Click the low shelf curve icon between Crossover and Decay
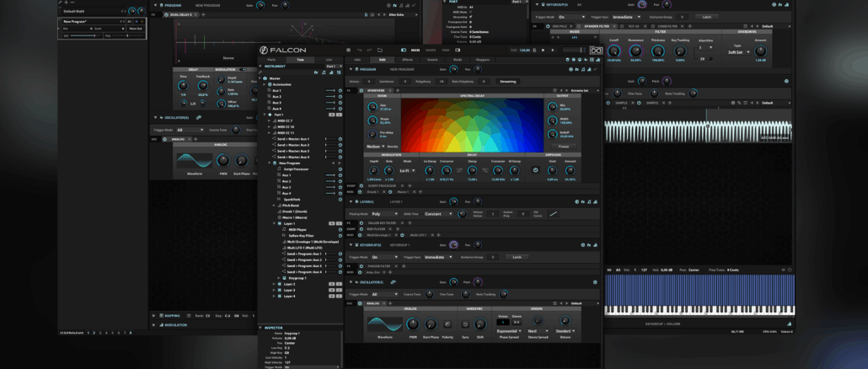Viewport: 868px width, 369px height. [x=459, y=170]
